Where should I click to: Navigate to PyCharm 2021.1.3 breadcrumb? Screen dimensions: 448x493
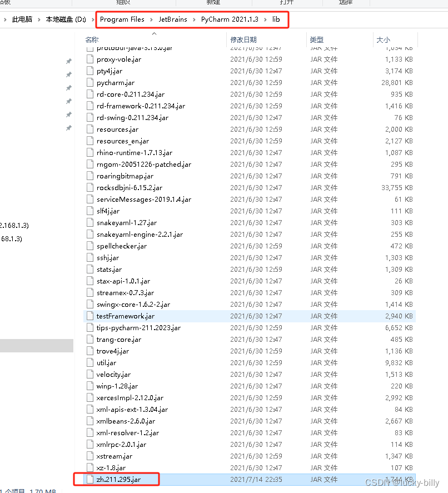(x=230, y=19)
